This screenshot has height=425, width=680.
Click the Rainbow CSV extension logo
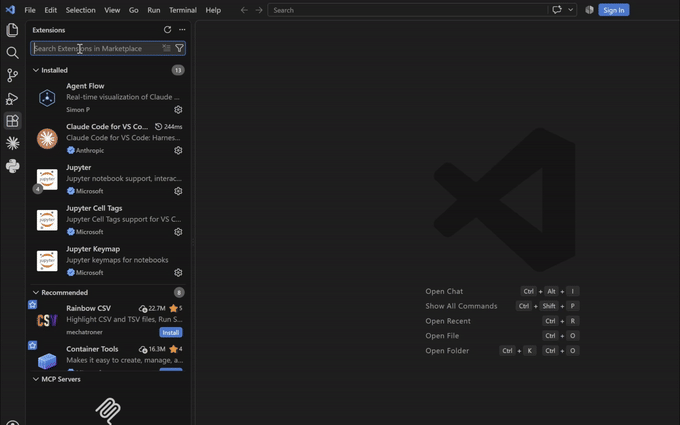[x=47, y=320]
